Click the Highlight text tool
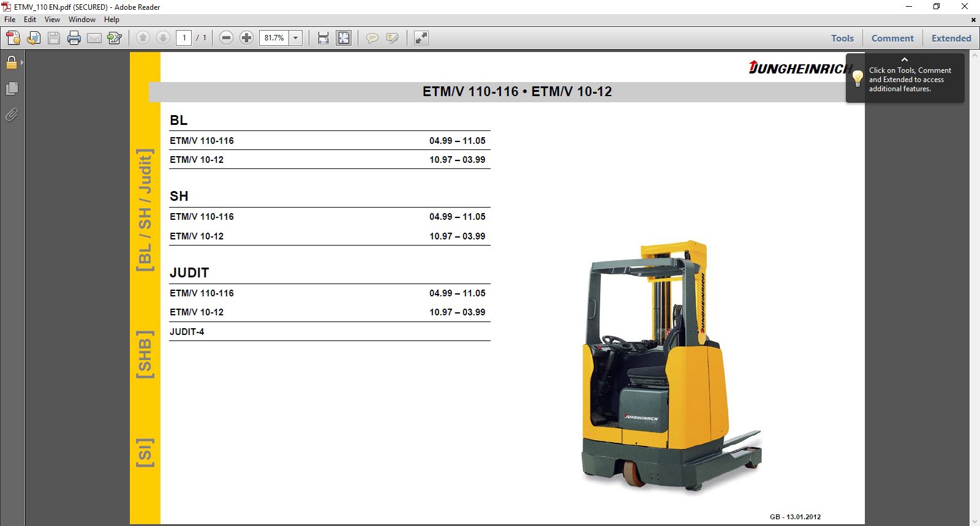The image size is (980, 526). pos(393,38)
